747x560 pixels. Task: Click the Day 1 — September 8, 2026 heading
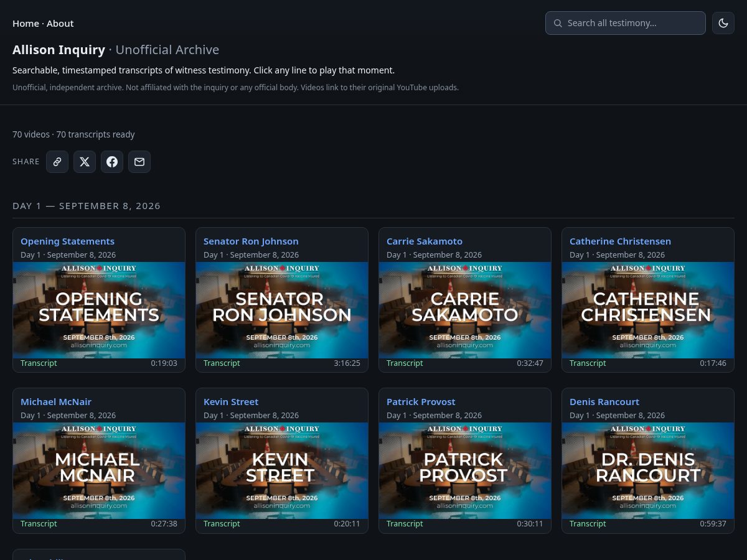point(87,206)
